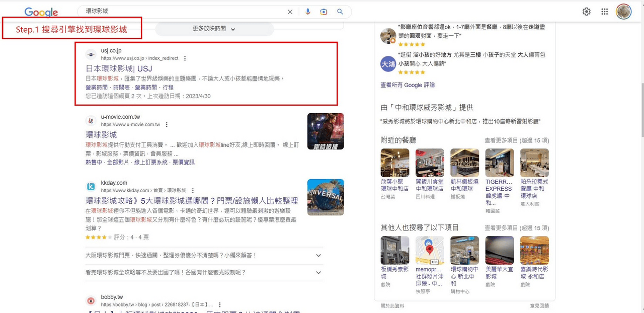Open Google Lens image search icon
644x313 pixels.
coord(324,12)
